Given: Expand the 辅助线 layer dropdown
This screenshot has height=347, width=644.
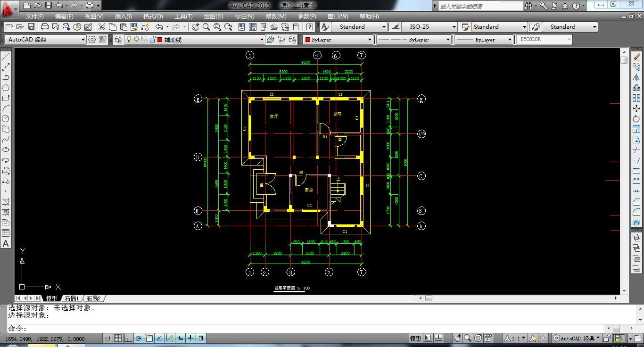Looking at the screenshot, I should click(x=261, y=40).
